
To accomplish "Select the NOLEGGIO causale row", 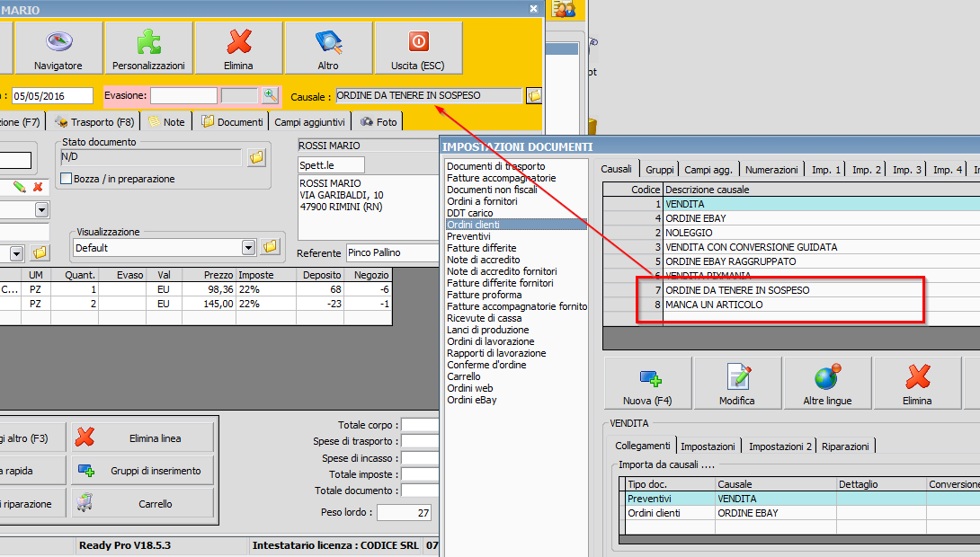I will [x=791, y=233].
